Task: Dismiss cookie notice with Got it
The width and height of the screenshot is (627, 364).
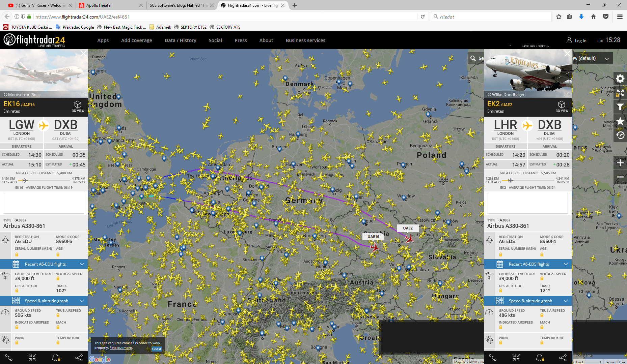Action: click(x=157, y=349)
